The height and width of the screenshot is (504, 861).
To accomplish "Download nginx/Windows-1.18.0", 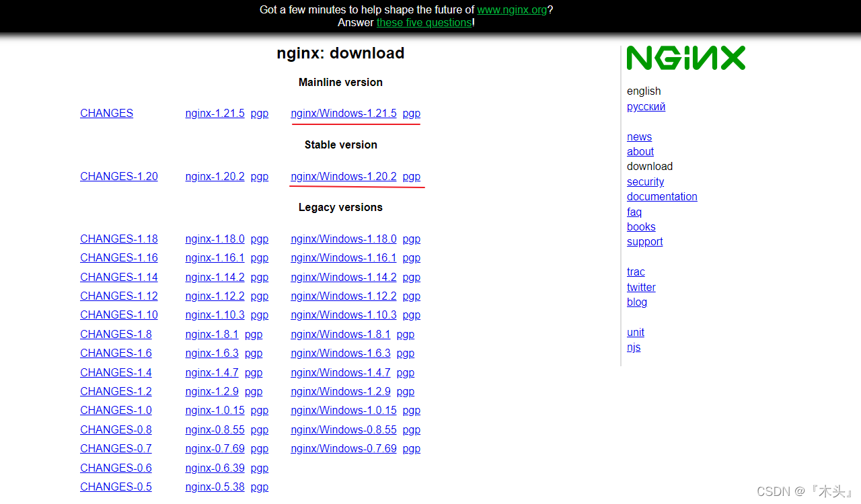I will tap(344, 239).
